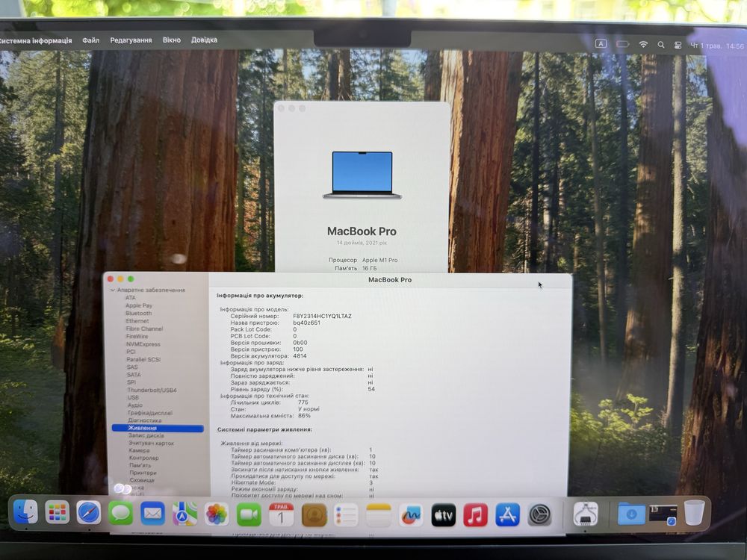Click the battery status icon in menu bar
The width and height of the screenshot is (747, 560).
(623, 44)
